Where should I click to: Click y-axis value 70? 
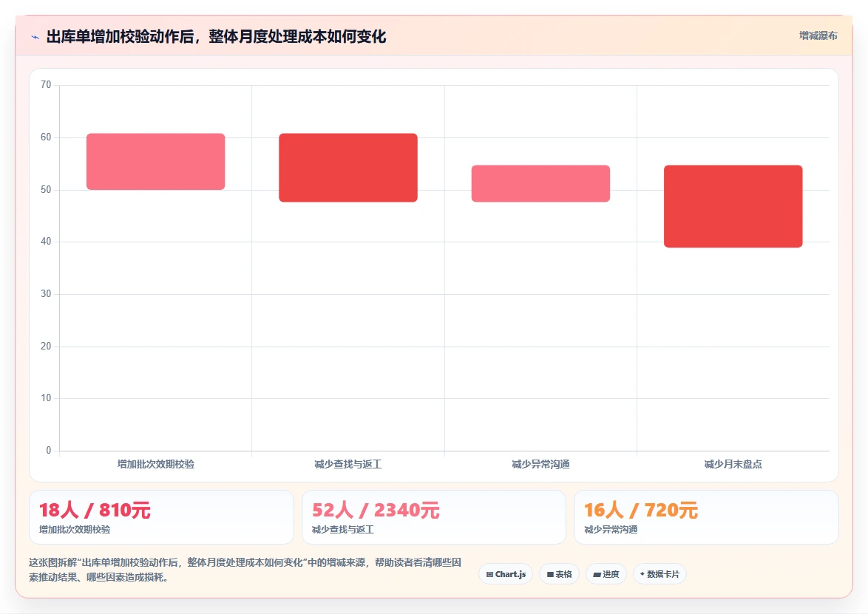46,85
